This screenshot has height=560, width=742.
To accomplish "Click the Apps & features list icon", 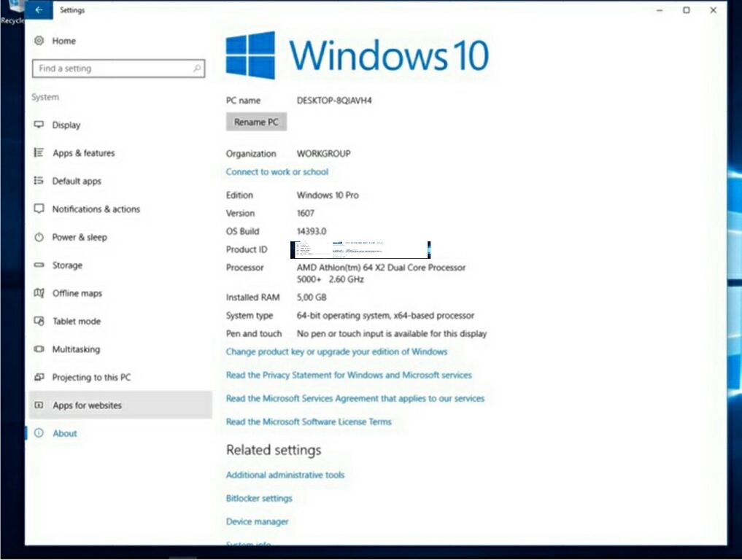I will click(39, 153).
